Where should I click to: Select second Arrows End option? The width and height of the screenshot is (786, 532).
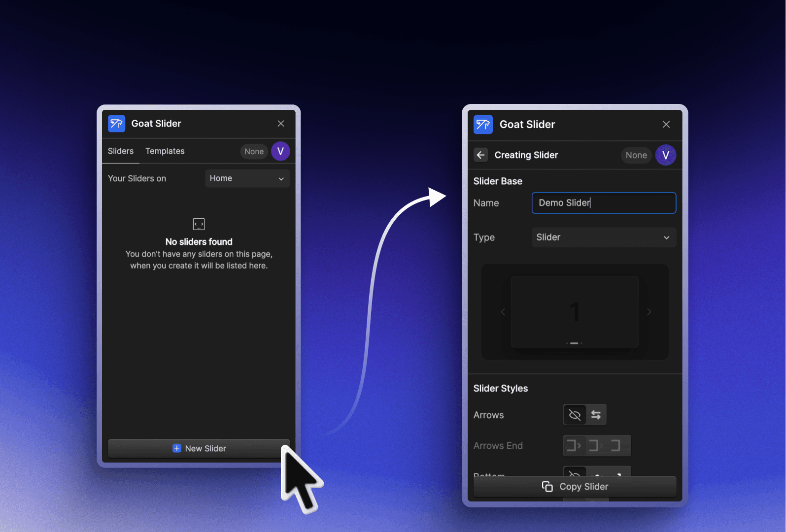click(596, 446)
